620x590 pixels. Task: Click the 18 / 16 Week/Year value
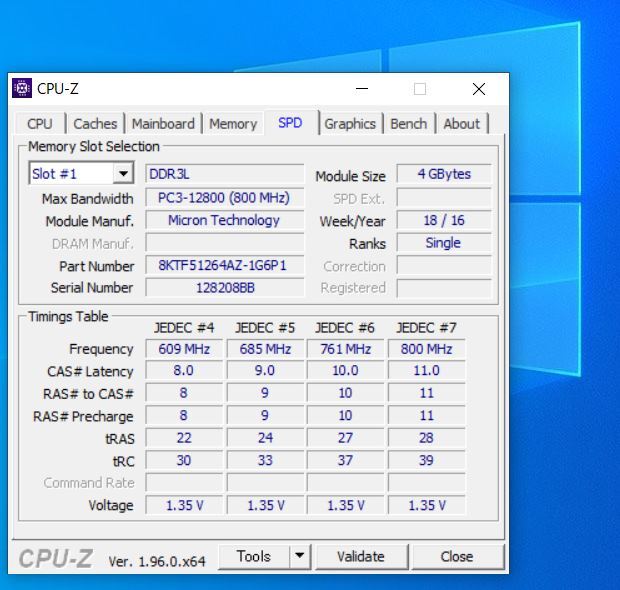pyautogui.click(x=444, y=220)
